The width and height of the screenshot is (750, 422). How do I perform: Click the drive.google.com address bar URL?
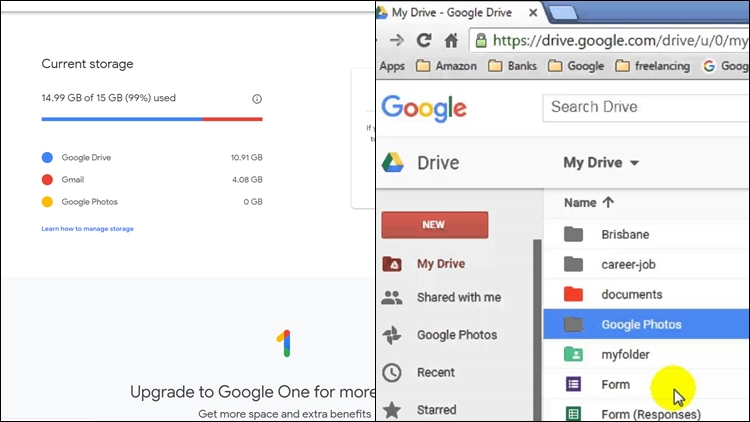click(619, 41)
